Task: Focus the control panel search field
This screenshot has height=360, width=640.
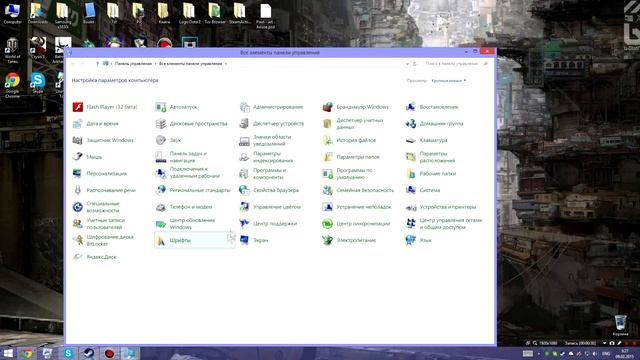Action: pyautogui.click(x=455, y=64)
